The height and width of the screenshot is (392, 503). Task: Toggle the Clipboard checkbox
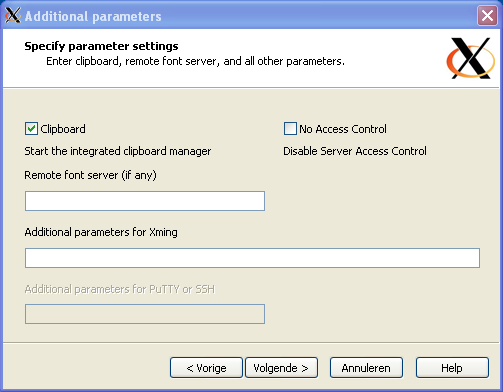point(31,129)
